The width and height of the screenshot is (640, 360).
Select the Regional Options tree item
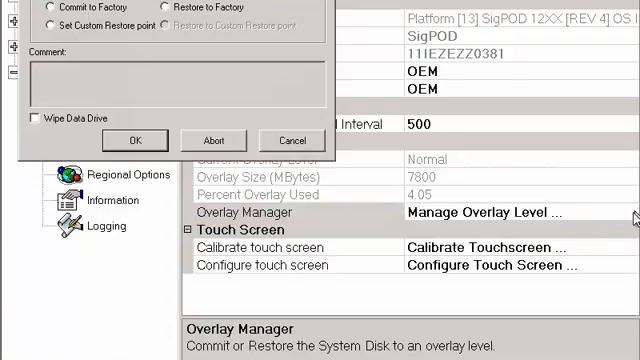click(129, 175)
